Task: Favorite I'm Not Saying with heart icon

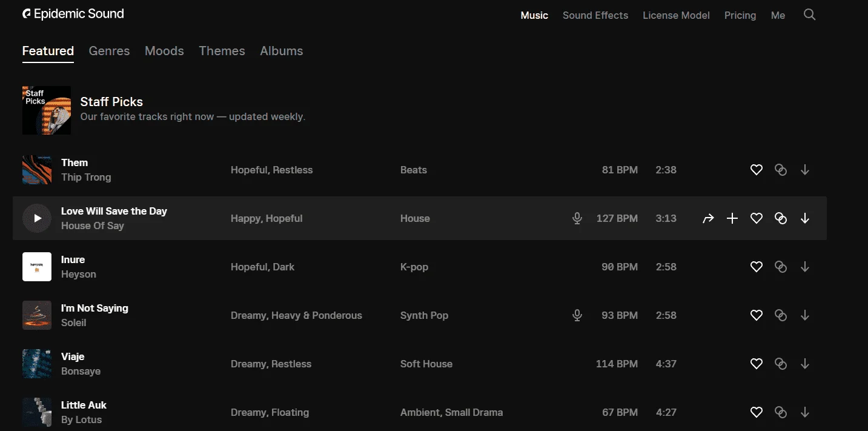Action: 757,315
